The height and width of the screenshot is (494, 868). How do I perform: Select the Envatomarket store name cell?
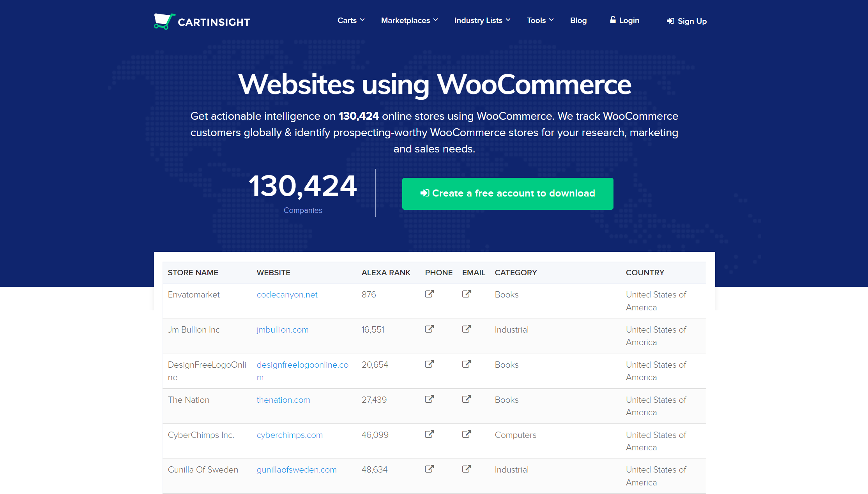click(x=194, y=295)
